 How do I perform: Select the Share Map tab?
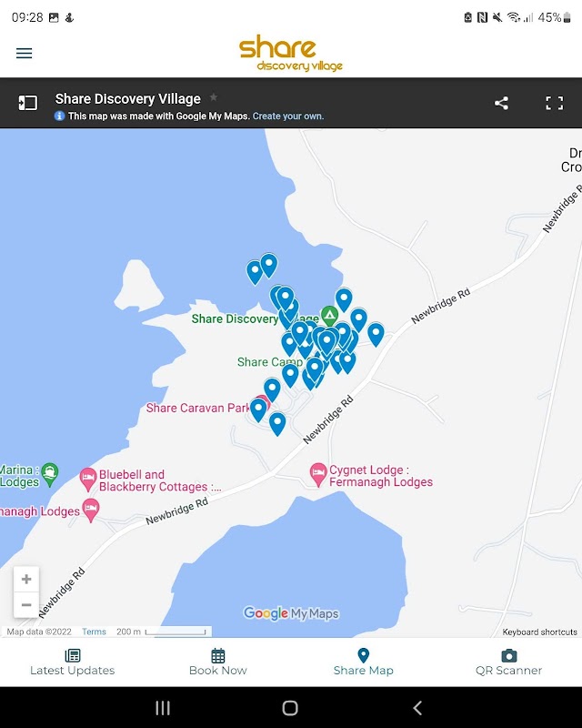coord(363,662)
